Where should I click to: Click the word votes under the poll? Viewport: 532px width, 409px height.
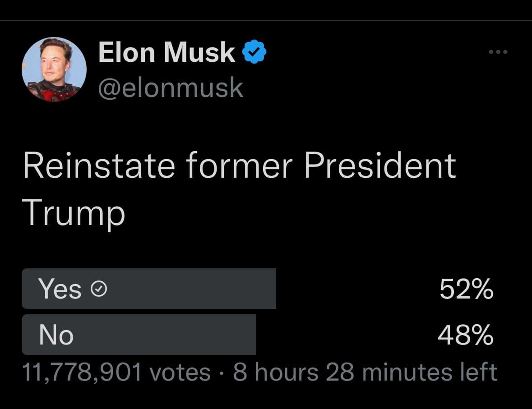tap(180, 373)
